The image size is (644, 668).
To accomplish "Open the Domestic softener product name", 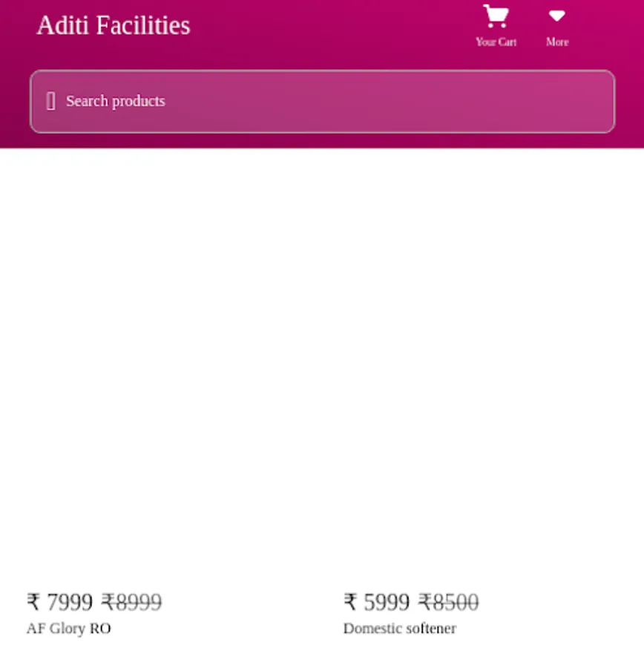I will click(399, 629).
